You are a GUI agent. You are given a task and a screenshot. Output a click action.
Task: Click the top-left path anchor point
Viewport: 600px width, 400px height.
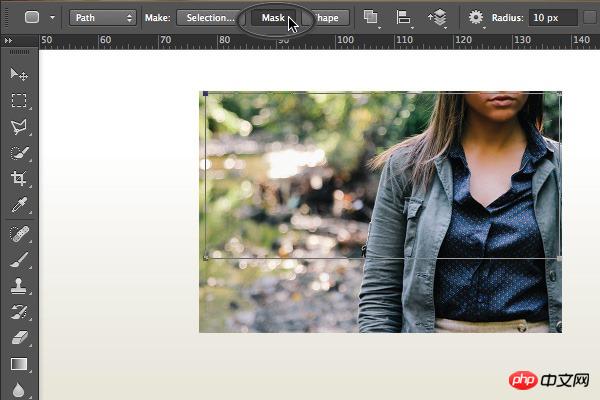(205, 93)
